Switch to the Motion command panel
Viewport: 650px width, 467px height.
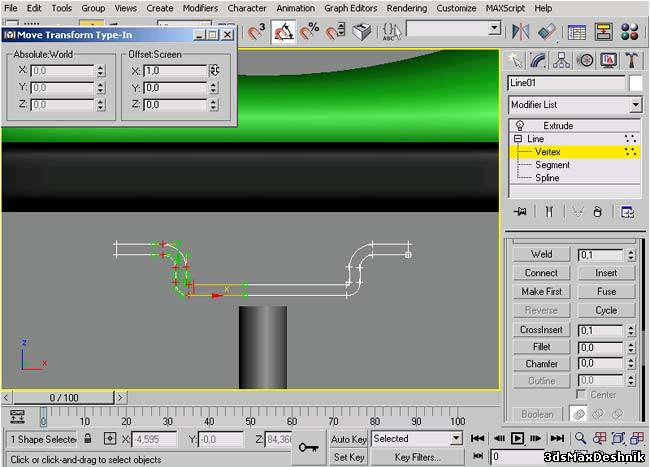point(585,60)
